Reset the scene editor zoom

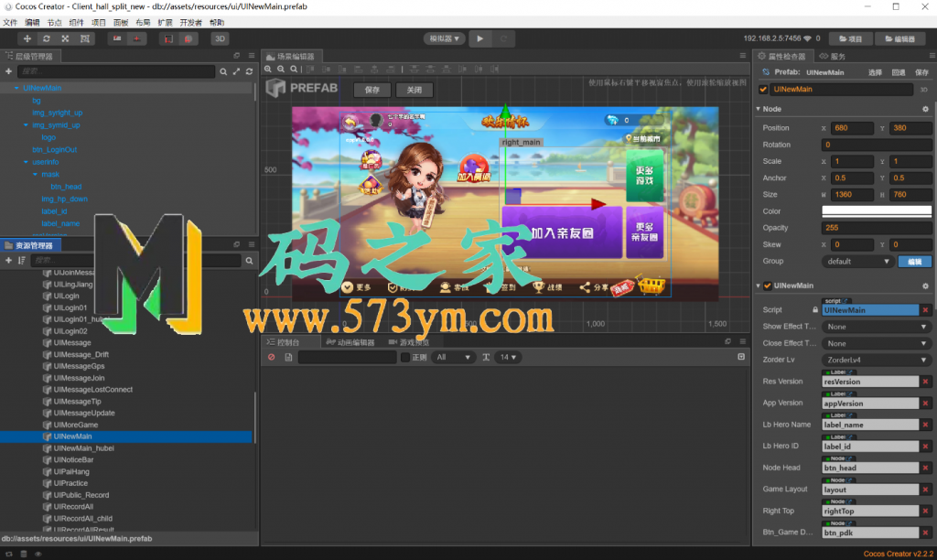(x=294, y=70)
